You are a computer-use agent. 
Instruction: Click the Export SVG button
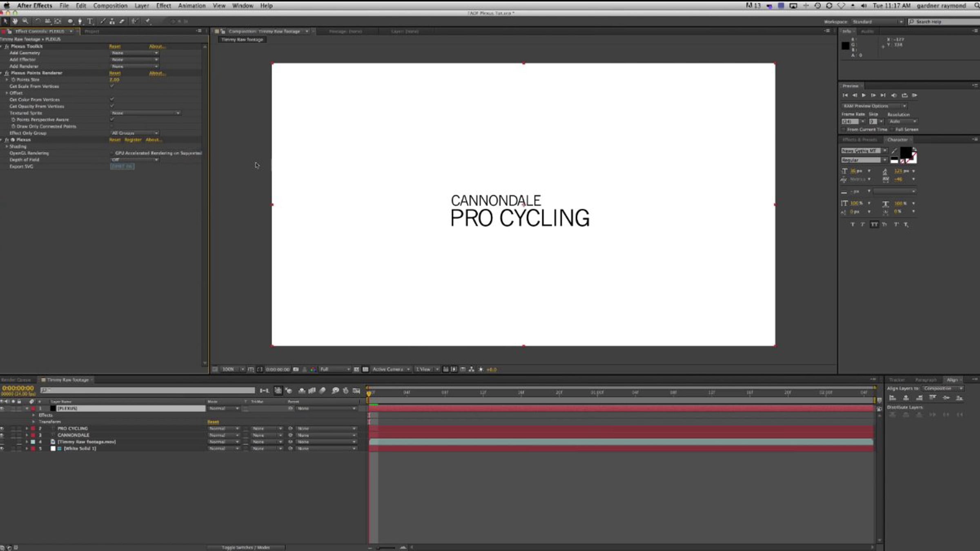122,167
